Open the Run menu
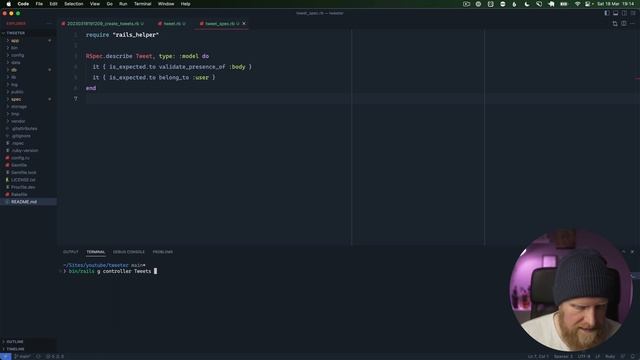The width and height of the screenshot is (640, 360). (x=123, y=4)
